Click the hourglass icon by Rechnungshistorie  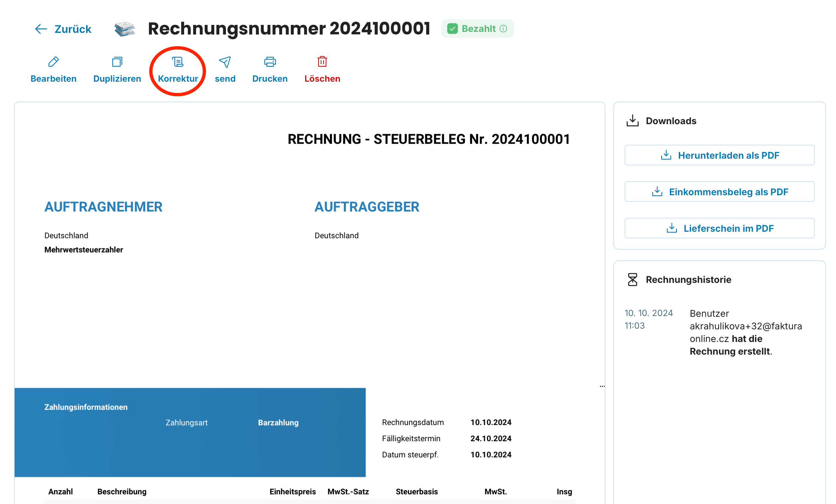pos(632,280)
